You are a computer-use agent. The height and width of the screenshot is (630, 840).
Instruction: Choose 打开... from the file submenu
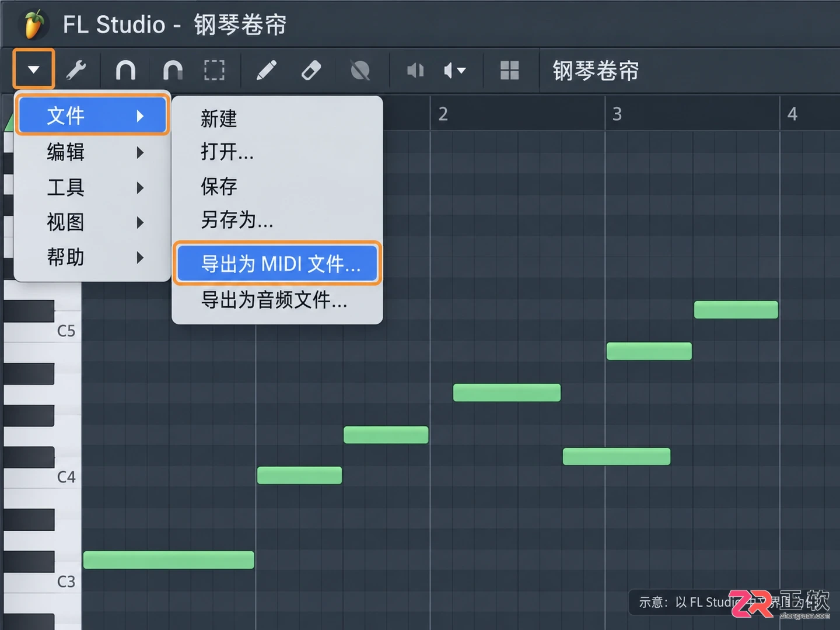coord(277,152)
